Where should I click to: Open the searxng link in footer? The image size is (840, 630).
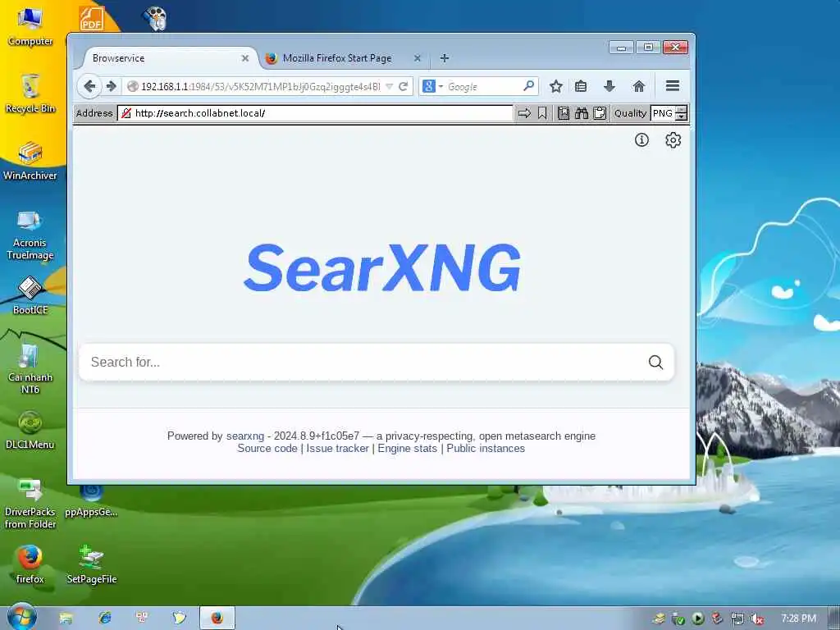pyautogui.click(x=244, y=436)
